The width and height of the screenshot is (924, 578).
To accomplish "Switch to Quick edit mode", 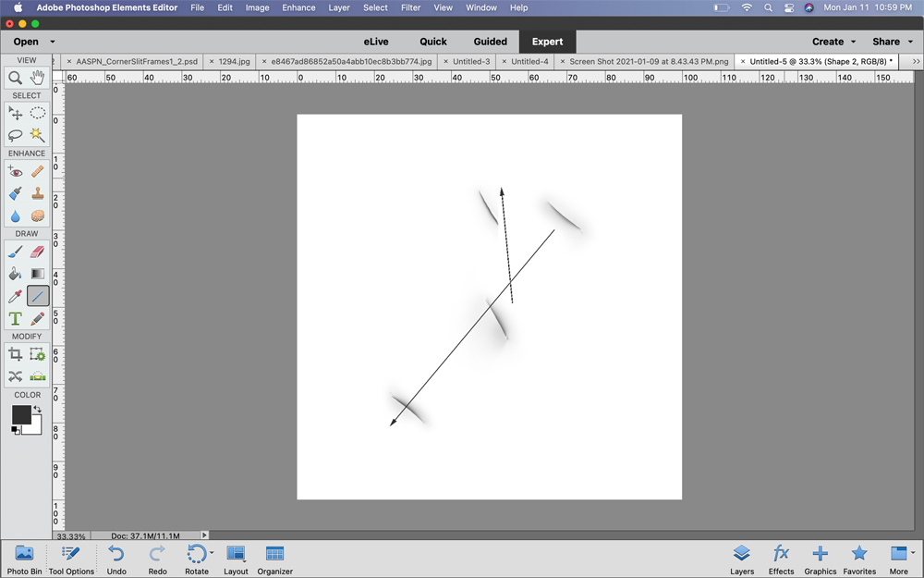I will coord(433,42).
